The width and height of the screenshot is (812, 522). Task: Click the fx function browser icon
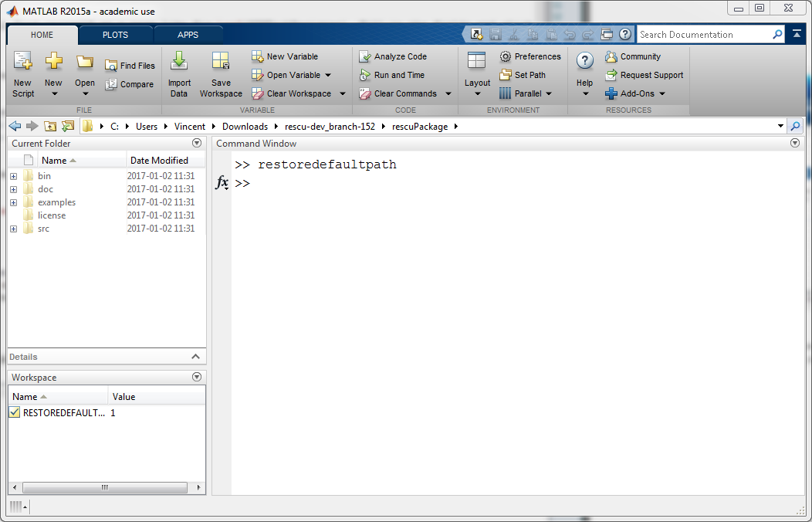point(222,183)
